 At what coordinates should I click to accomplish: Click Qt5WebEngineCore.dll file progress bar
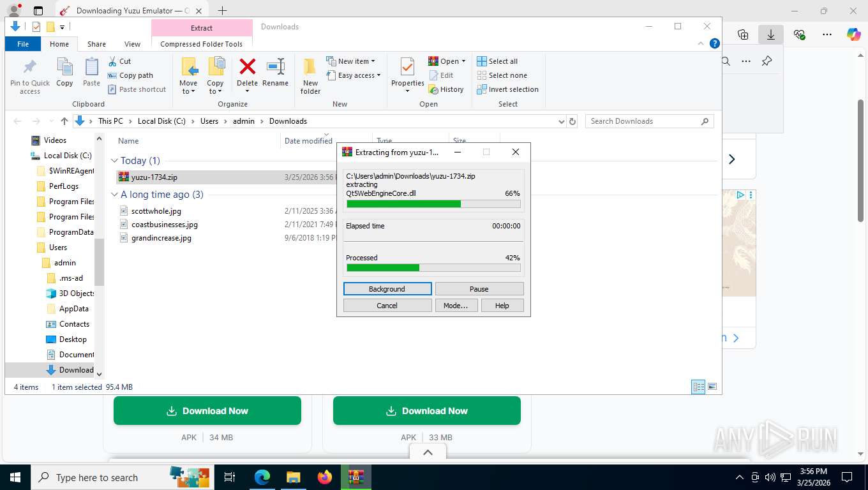tap(433, 204)
